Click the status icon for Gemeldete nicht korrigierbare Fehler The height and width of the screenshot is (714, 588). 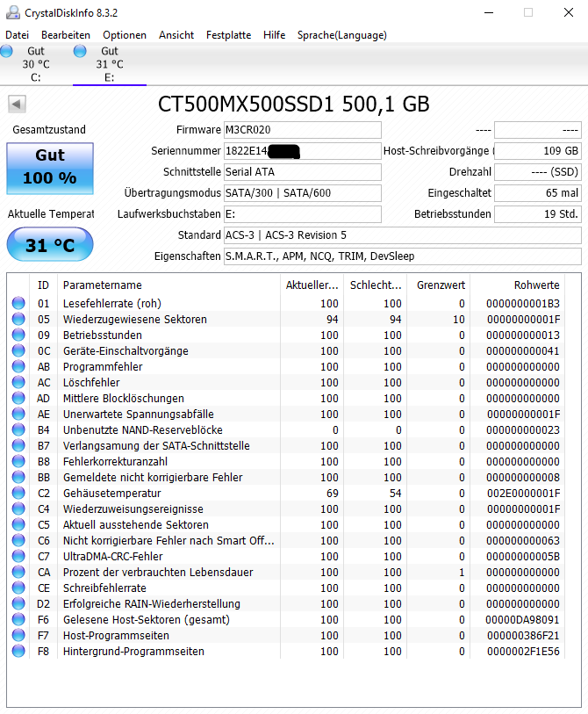[x=18, y=477]
